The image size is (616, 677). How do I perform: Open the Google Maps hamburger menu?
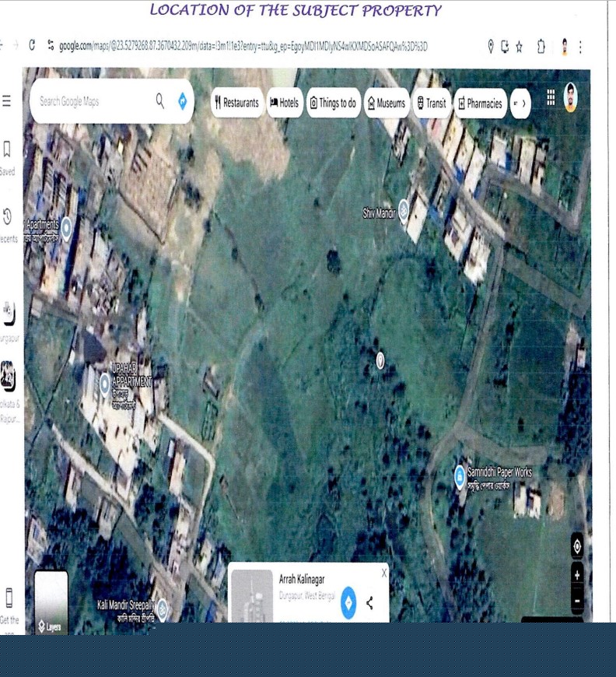(x=6, y=101)
